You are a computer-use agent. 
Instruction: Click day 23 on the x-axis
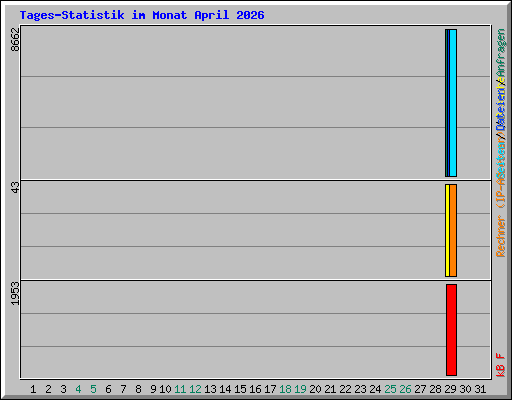360,389
